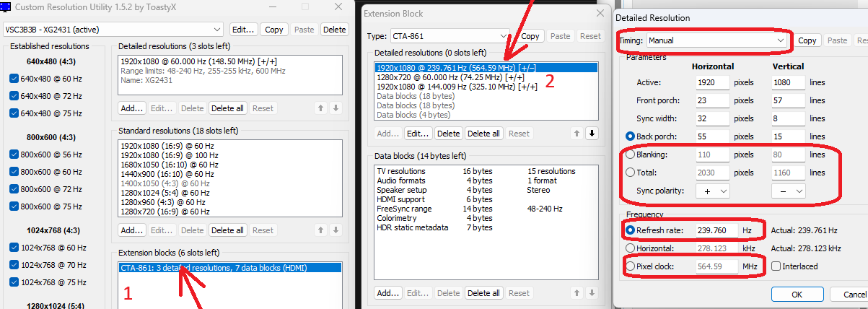The height and width of the screenshot is (309, 868).
Task: Select 1280x720 @ 60.000 Hz (74.25 MHz) row
Action: [x=486, y=77]
